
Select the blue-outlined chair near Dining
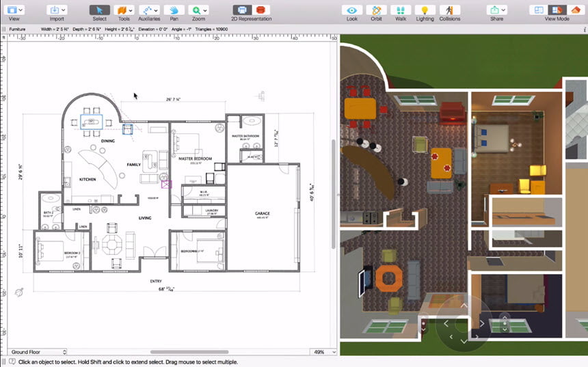127,129
